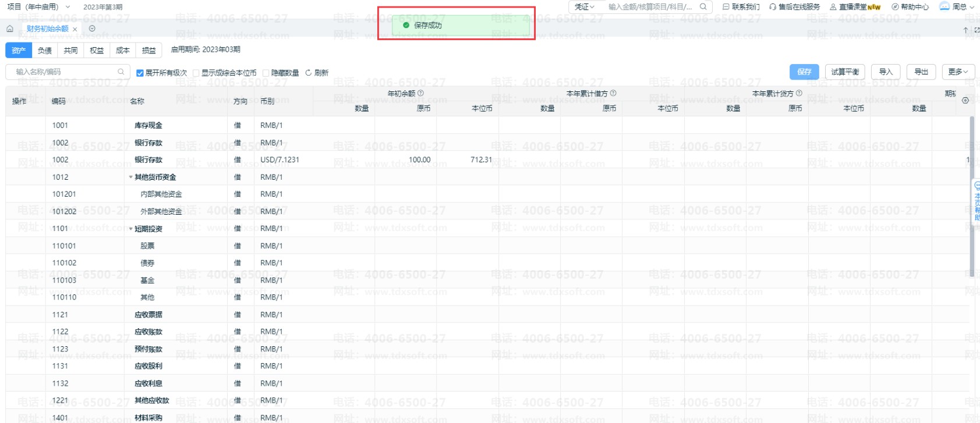
Task: Click the 输入名称/编码 search field
Action: pos(67,72)
